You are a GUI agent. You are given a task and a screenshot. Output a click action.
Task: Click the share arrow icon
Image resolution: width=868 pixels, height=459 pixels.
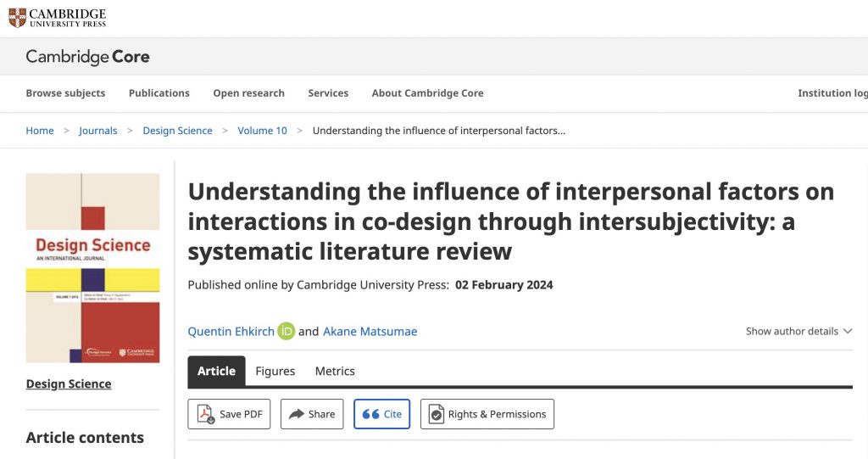pos(297,414)
